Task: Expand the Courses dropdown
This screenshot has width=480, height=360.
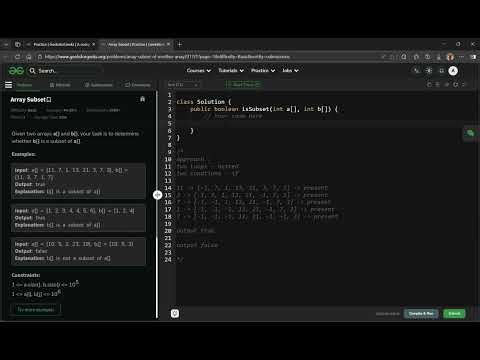Action: [199, 70]
